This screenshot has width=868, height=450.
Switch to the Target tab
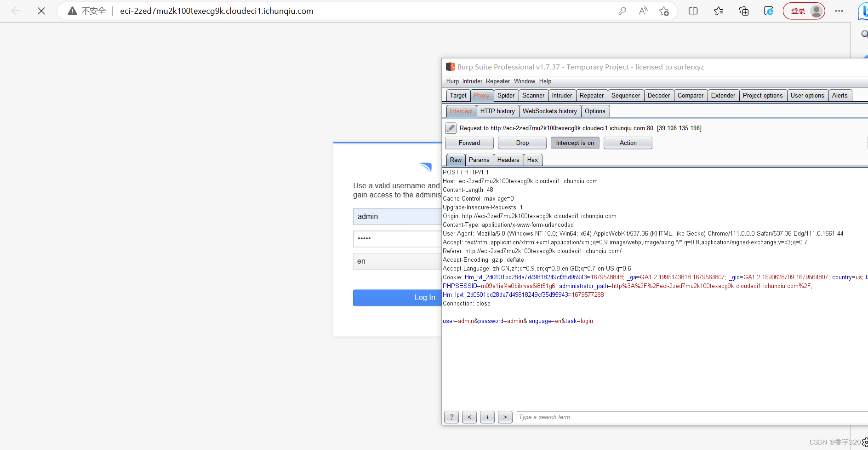coord(458,96)
